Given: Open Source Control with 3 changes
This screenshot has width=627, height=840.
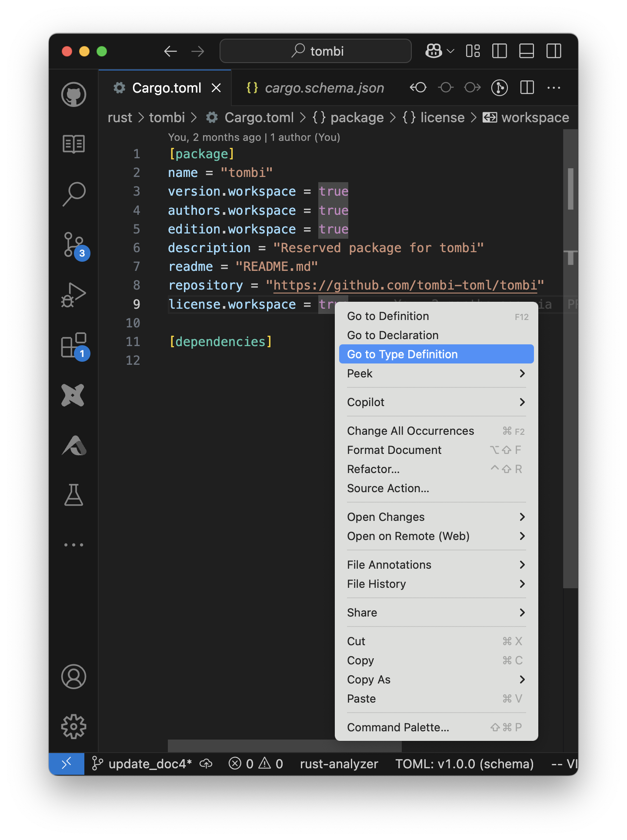Looking at the screenshot, I should (x=75, y=246).
